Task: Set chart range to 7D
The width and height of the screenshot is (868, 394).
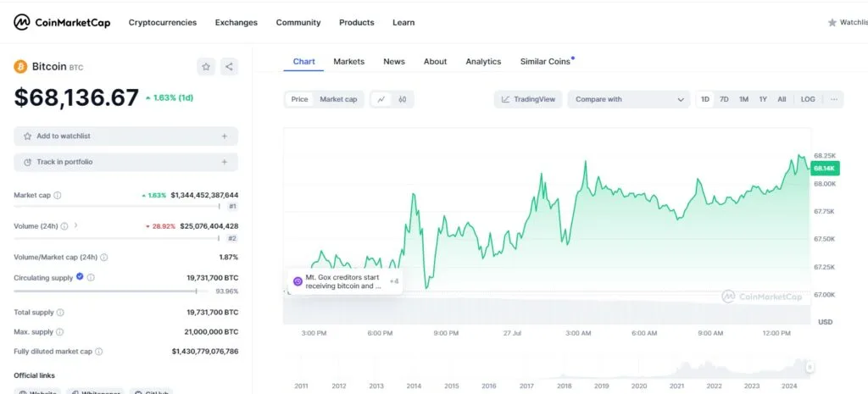Action: (724, 100)
